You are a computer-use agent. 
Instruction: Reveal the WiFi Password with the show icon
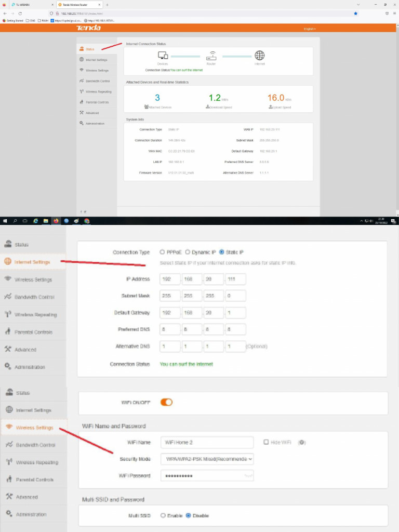coord(248,476)
